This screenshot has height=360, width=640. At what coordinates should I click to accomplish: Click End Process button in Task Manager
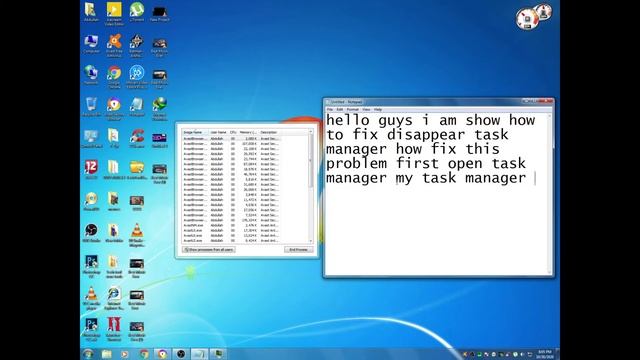coord(299,249)
